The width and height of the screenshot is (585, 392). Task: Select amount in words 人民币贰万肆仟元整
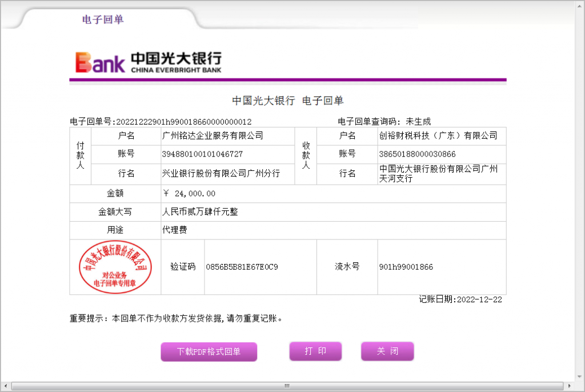[x=200, y=211]
